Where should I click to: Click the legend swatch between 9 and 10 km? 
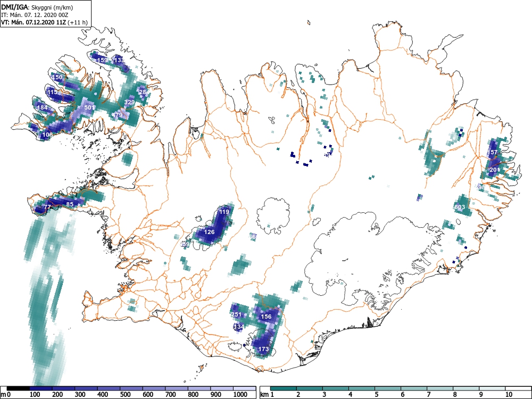click(x=492, y=388)
